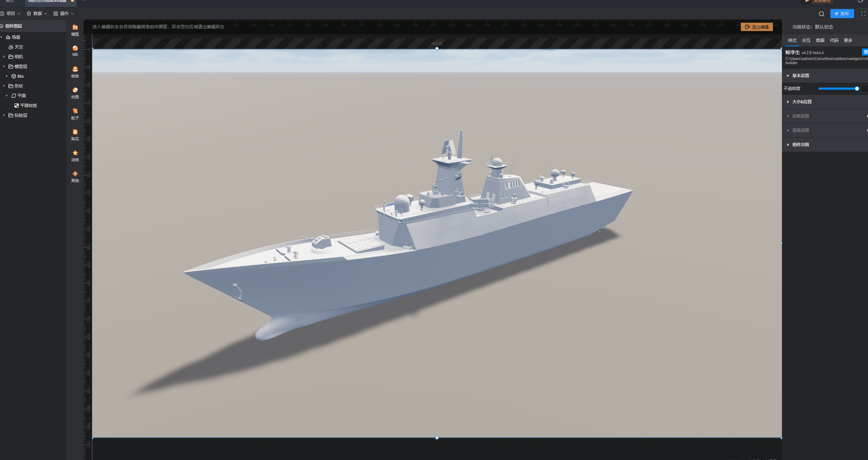Select the 标绘 plotting tool icon
The width and height of the screenshot is (868, 460).
(x=75, y=71)
